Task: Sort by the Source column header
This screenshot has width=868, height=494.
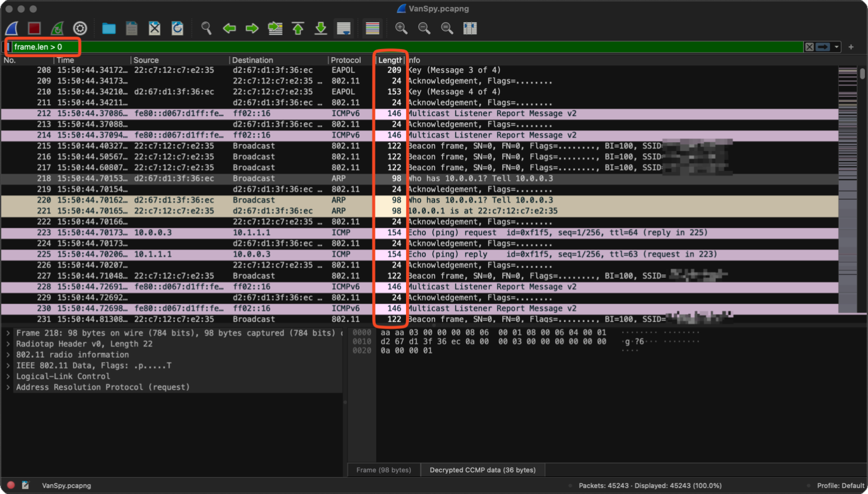Action: pyautogui.click(x=181, y=60)
